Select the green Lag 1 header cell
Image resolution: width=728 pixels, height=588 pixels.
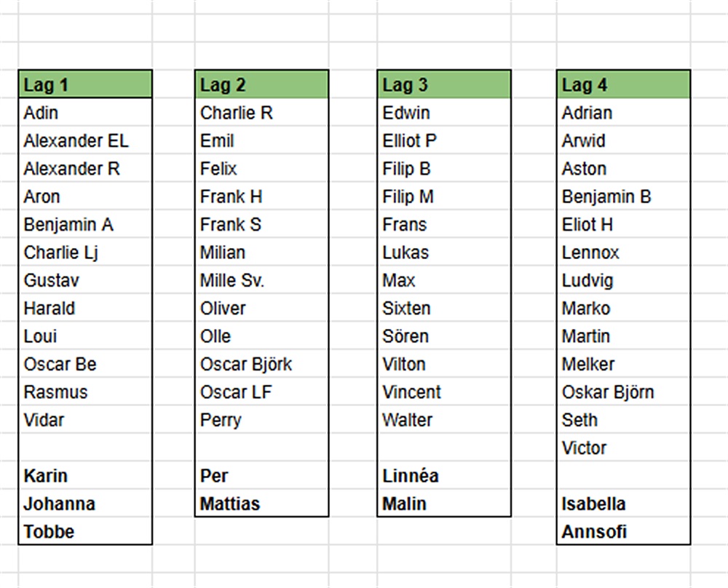click(x=85, y=85)
